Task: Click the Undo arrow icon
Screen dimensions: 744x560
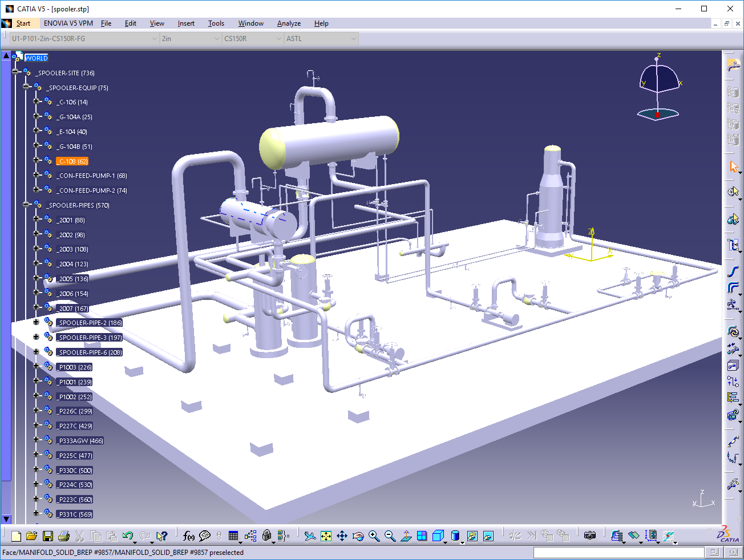Action: (x=128, y=536)
